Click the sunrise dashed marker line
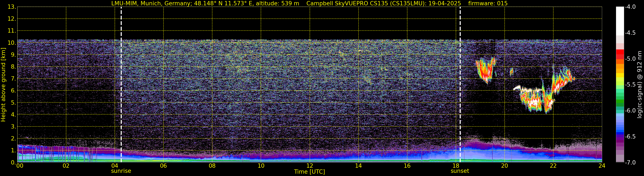This screenshot has width=644, height=176. [x=121, y=85]
